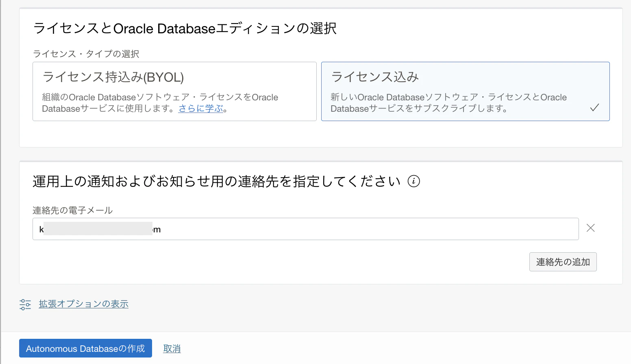
Task: Click heading ライセンスとOracle Databaseエディションの選択
Action: (185, 28)
